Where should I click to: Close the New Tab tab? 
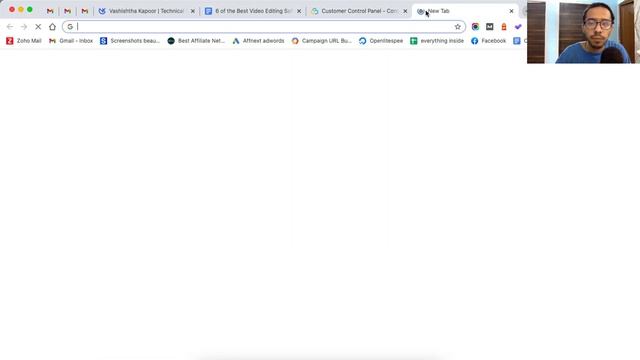coord(511,11)
